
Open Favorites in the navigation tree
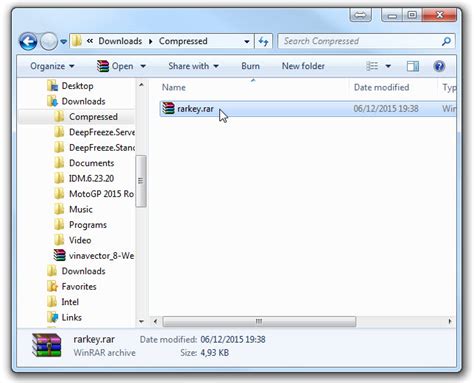[79, 286]
